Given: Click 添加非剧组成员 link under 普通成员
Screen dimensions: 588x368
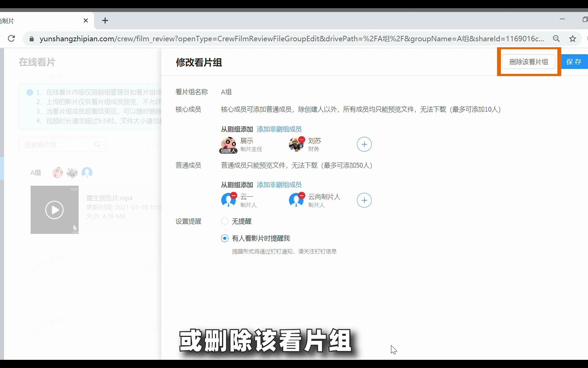Looking at the screenshot, I should click(x=279, y=185).
